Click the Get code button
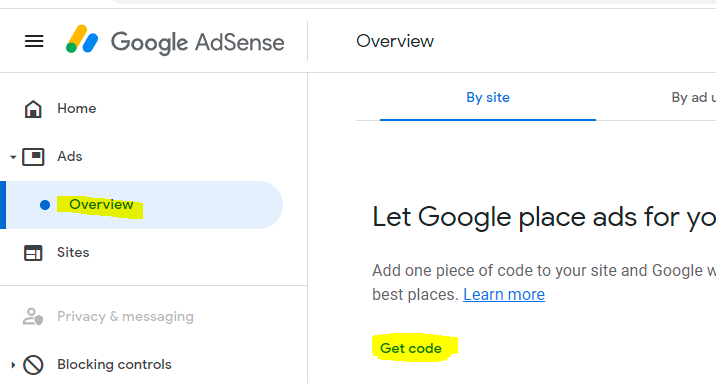716x383 pixels. [x=411, y=348]
